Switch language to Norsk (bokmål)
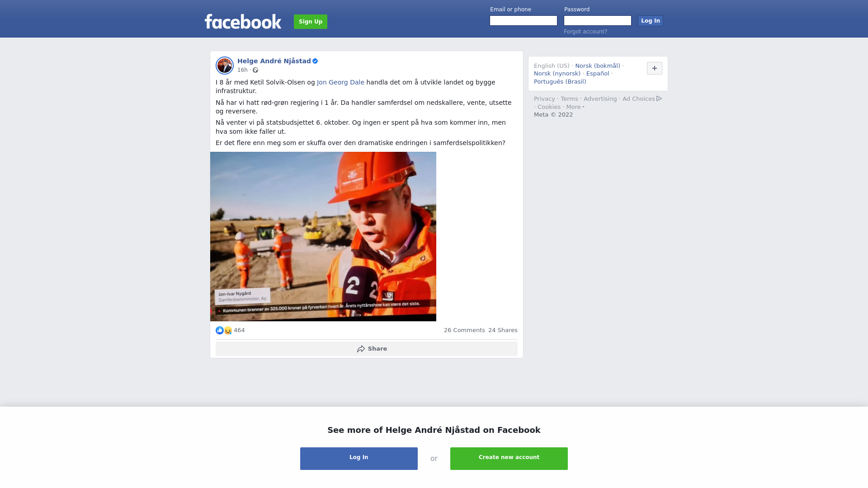 (x=598, y=66)
